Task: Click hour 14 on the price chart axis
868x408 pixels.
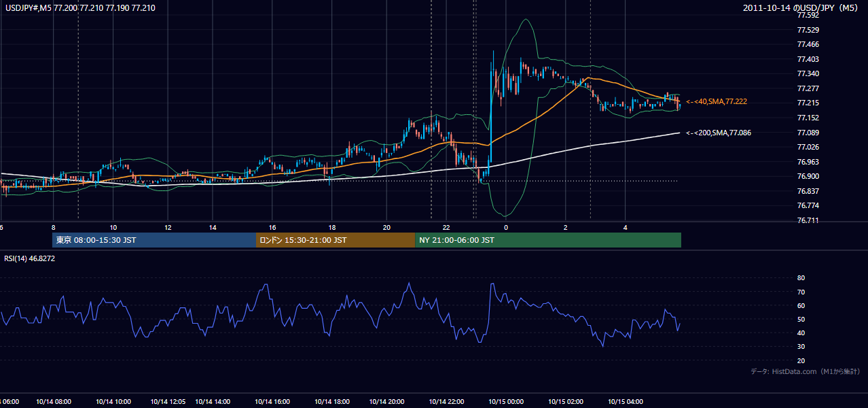Action: pyautogui.click(x=213, y=227)
